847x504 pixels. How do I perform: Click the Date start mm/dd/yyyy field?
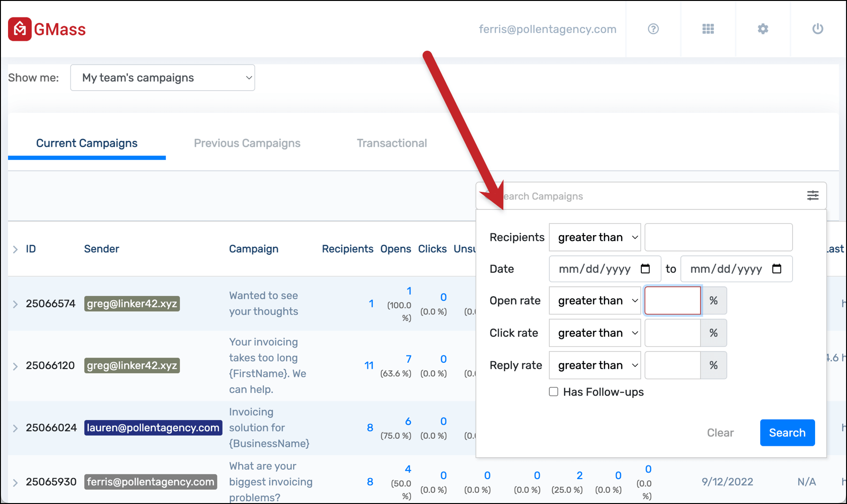click(605, 269)
